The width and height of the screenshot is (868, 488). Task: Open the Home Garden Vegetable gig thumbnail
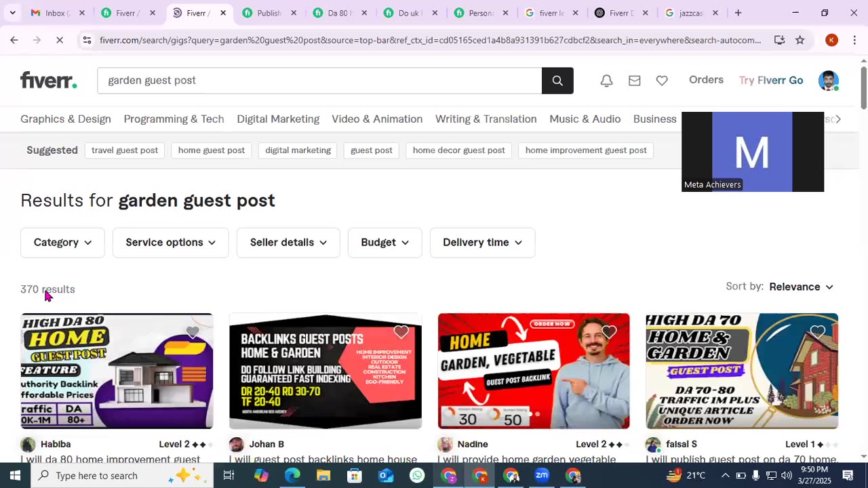(x=534, y=371)
